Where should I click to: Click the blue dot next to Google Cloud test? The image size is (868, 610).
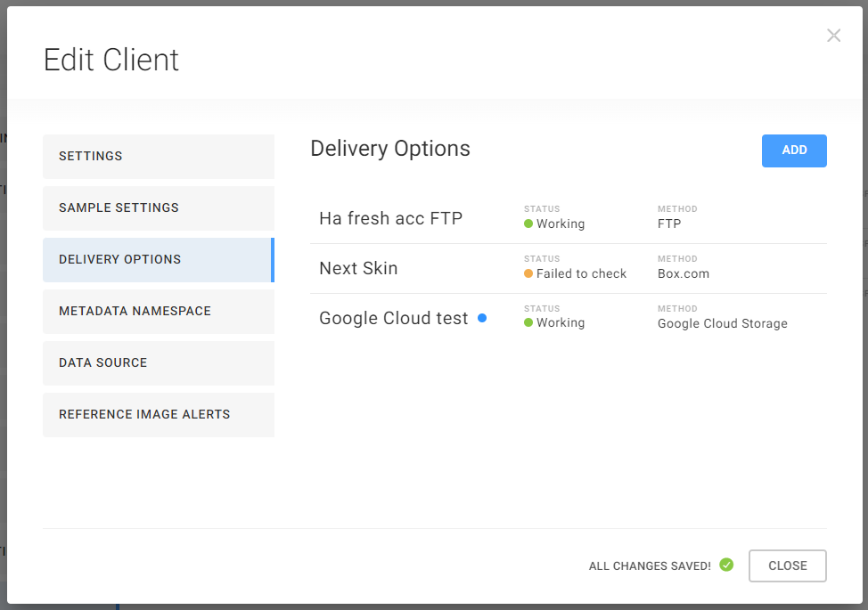click(482, 318)
